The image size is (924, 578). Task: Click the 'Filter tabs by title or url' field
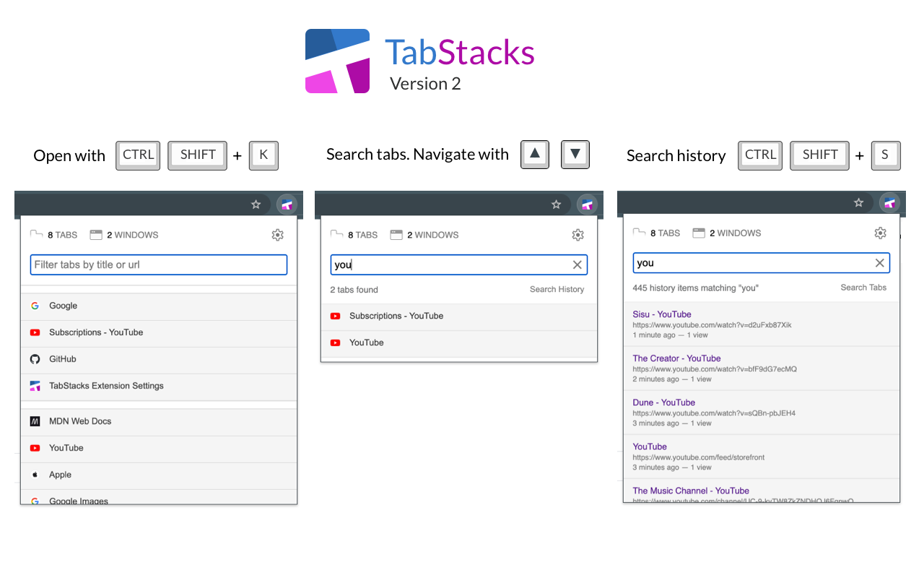click(159, 264)
